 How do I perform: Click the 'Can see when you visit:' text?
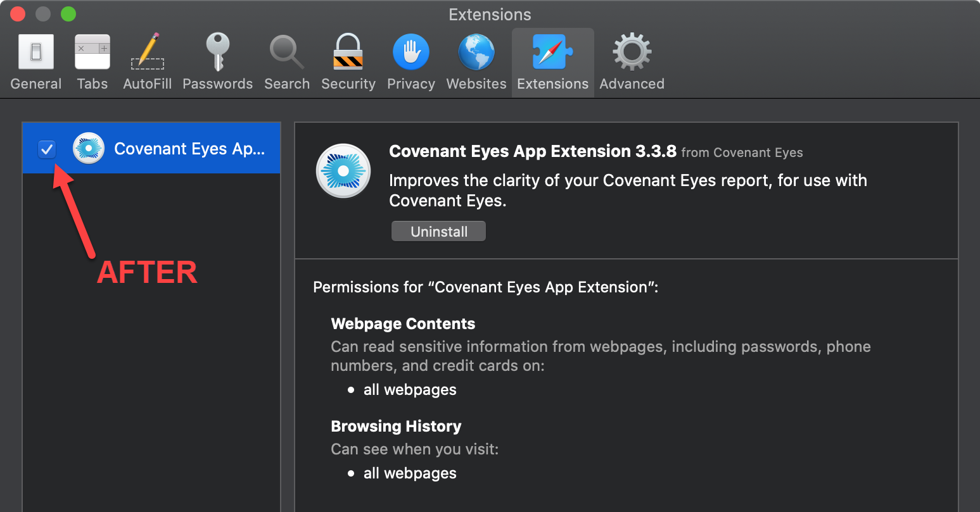[415, 449]
